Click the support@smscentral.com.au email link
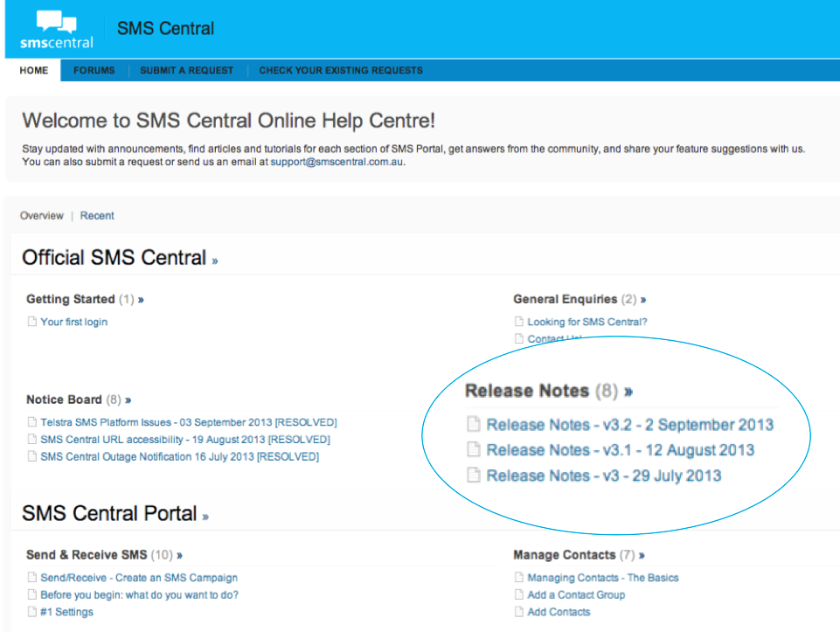Screen dimensions: 840x632 [337, 162]
